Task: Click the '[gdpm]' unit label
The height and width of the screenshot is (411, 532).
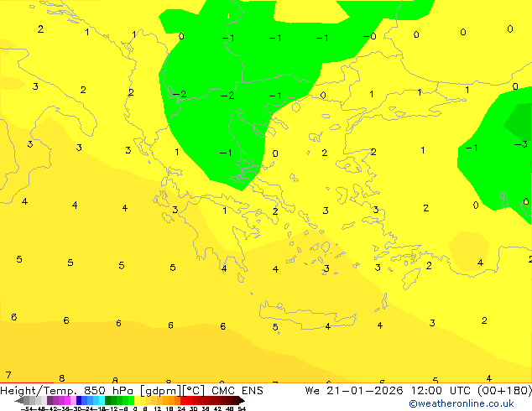Action: pos(161,391)
